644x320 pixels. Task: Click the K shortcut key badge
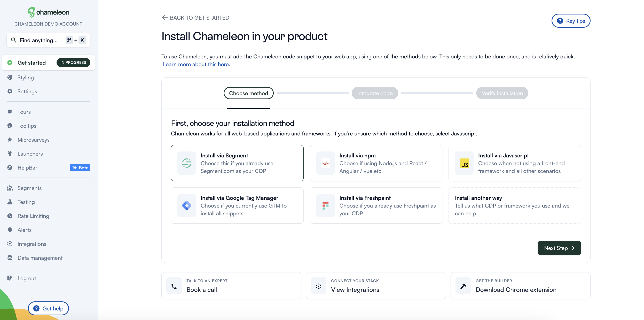tap(82, 40)
